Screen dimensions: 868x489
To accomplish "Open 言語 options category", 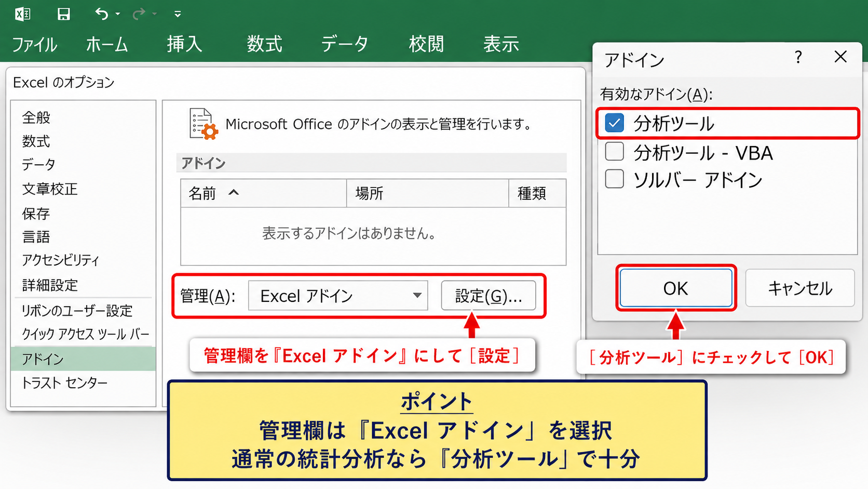I will pyautogui.click(x=83, y=237).
